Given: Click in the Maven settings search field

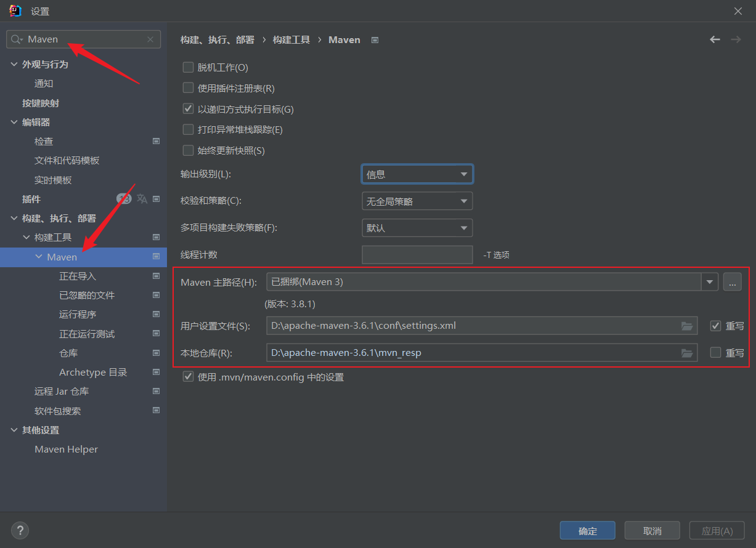Looking at the screenshot, I should pyautogui.click(x=83, y=39).
